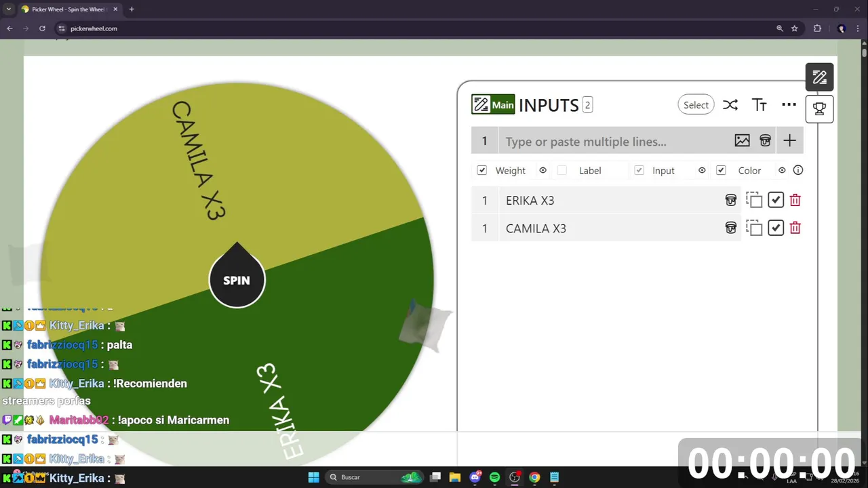
Task: Open the Notepad taskbar icon
Action: point(555,477)
